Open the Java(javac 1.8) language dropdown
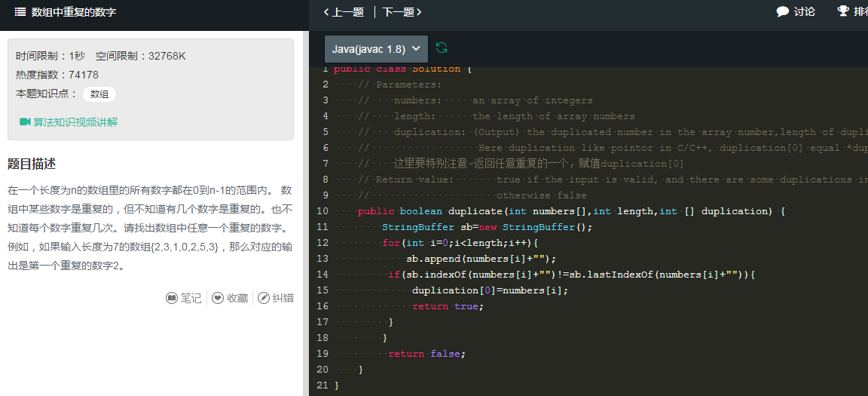868x396 pixels. [377, 49]
